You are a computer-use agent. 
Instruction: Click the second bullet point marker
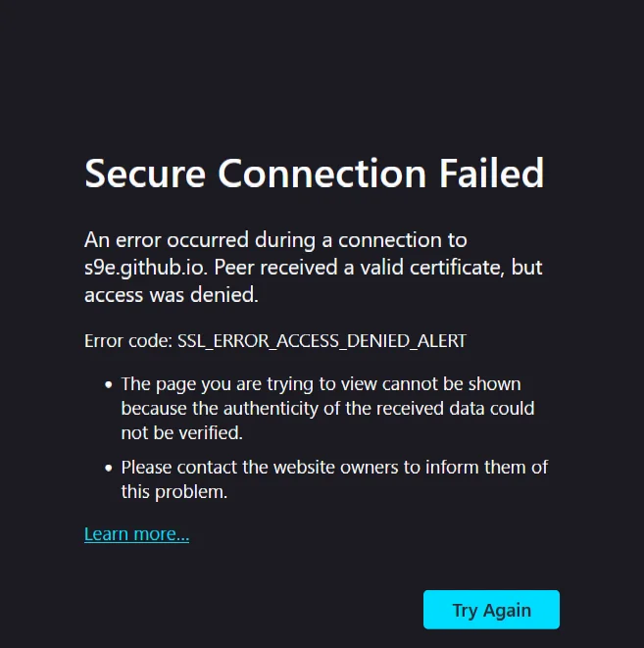108,468
